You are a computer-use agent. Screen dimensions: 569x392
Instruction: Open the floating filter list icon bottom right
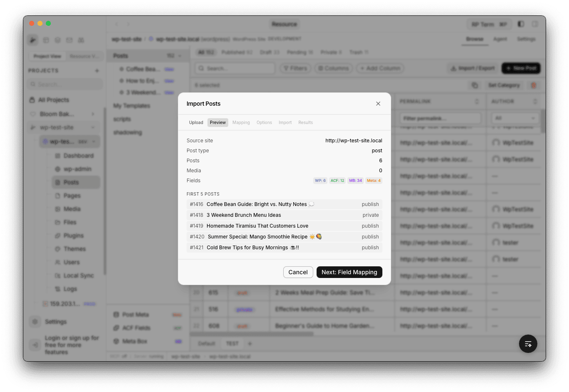tap(528, 344)
